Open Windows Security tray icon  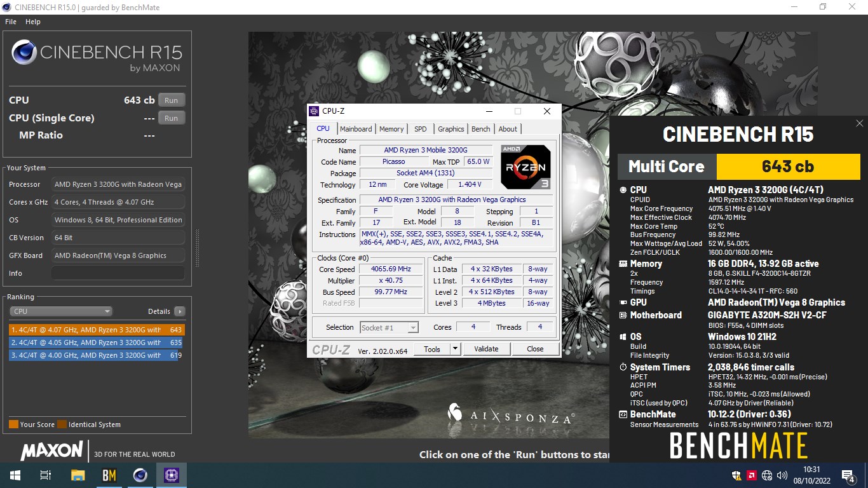[736, 475]
